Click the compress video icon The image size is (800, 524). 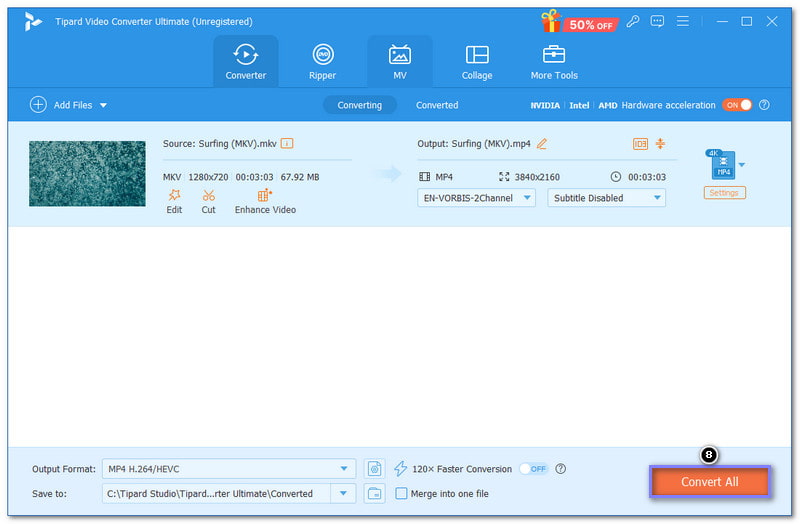coord(660,143)
